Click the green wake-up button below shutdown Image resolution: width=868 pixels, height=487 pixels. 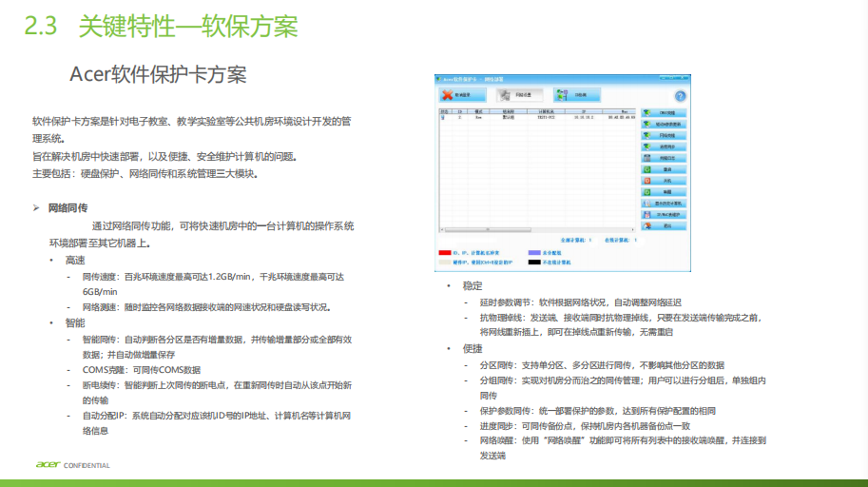(x=664, y=192)
